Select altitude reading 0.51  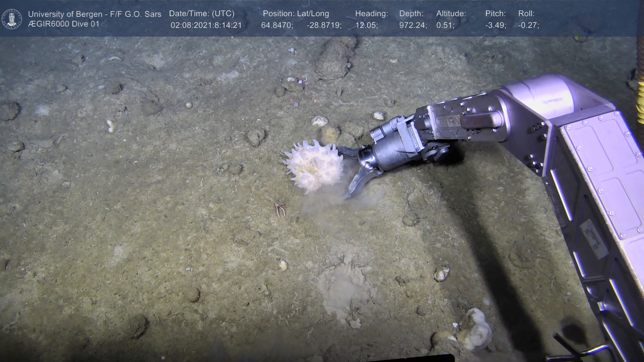[x=445, y=25]
